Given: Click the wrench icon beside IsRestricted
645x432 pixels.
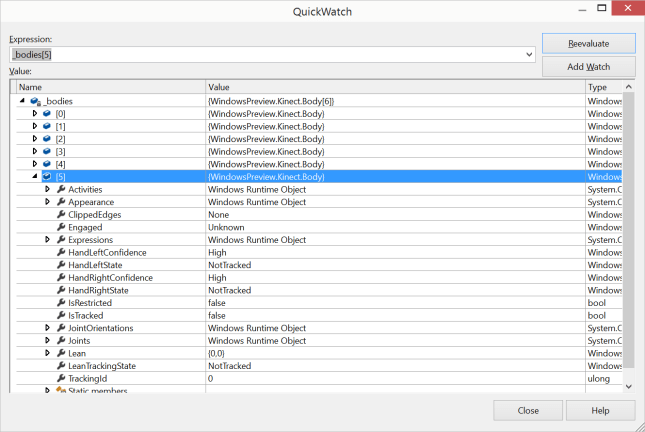Looking at the screenshot, I should click(x=60, y=303).
